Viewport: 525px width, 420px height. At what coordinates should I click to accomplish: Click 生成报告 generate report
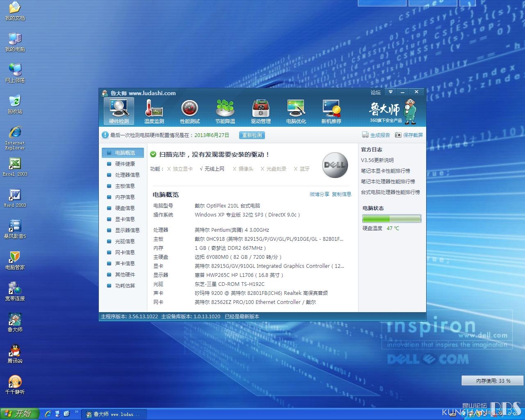(376, 135)
